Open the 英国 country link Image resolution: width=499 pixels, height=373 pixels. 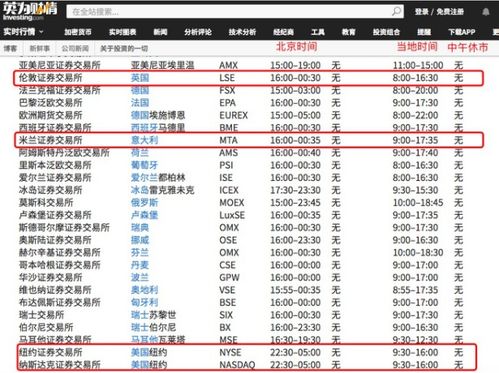coord(140,78)
